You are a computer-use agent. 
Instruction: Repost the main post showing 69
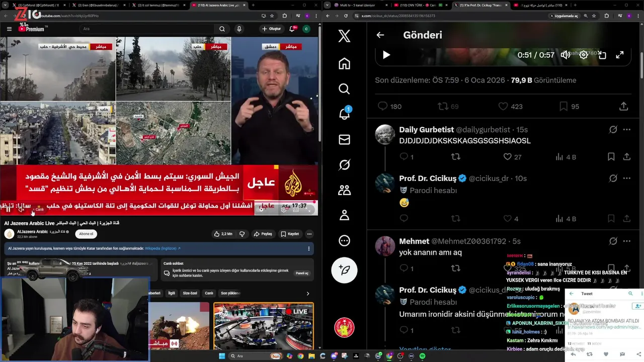[x=448, y=106]
